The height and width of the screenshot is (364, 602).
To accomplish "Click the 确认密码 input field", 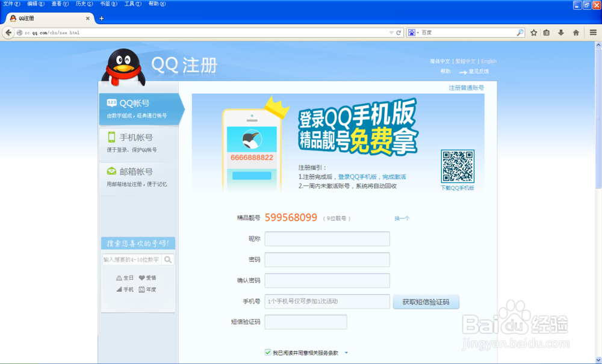I will [327, 281].
